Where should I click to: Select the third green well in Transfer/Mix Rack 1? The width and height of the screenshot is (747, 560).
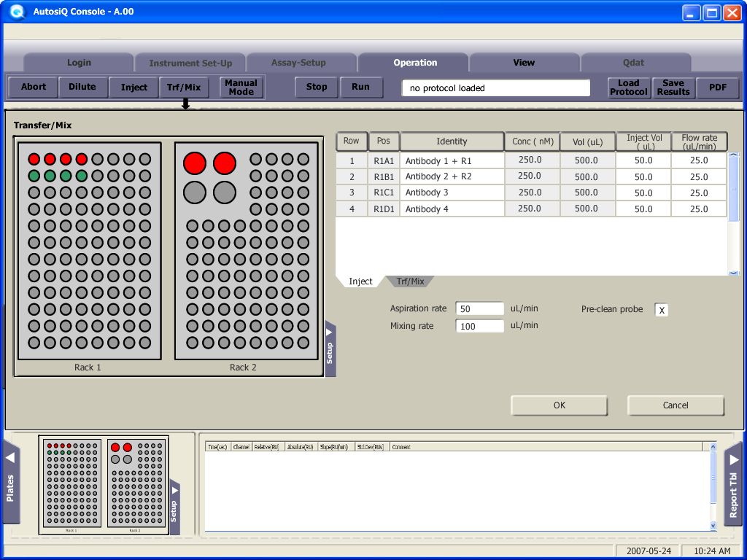coord(66,176)
